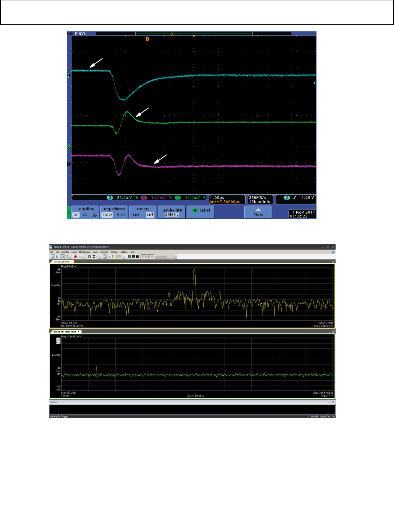Click the yellow-trace display icon

133,256
